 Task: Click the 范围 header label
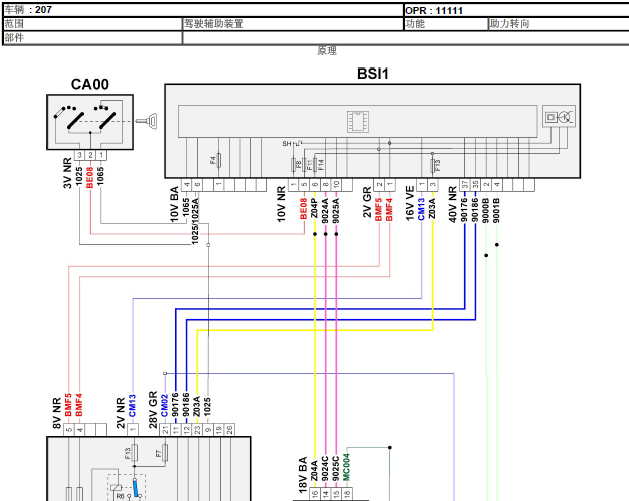[x=14, y=24]
